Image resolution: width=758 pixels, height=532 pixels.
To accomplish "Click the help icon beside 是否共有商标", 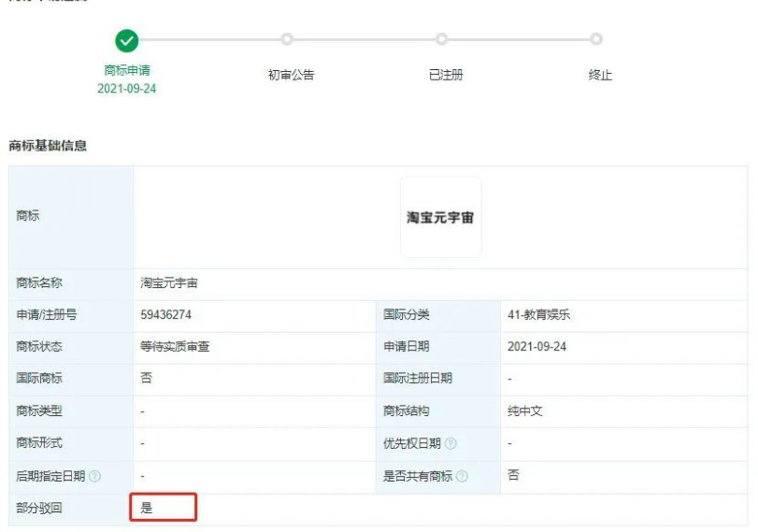I will pos(462,477).
